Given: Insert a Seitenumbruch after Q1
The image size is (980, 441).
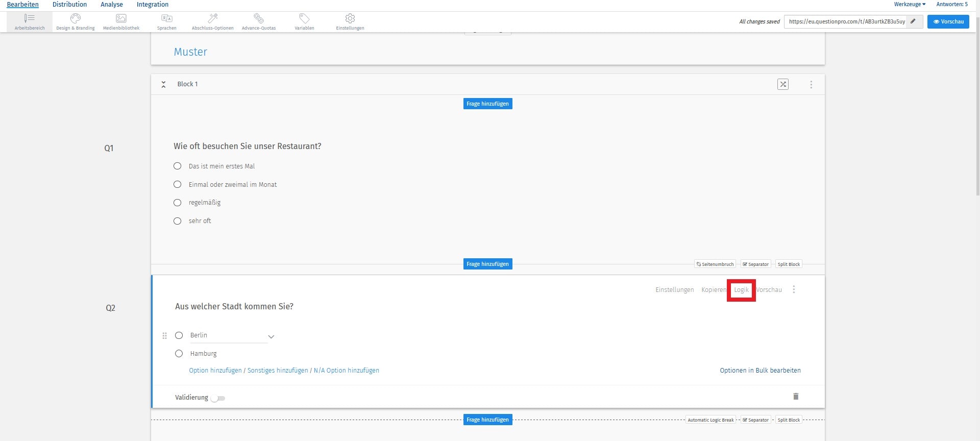Looking at the screenshot, I should click(x=715, y=264).
